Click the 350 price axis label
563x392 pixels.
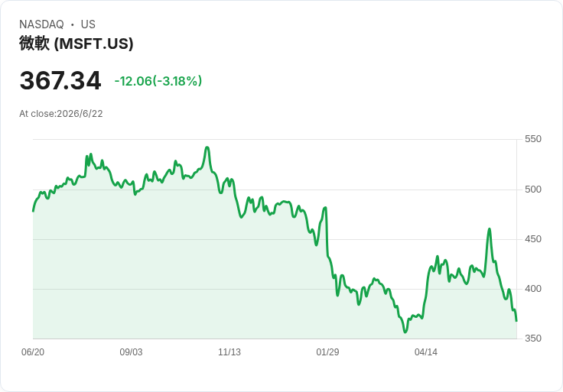click(533, 339)
